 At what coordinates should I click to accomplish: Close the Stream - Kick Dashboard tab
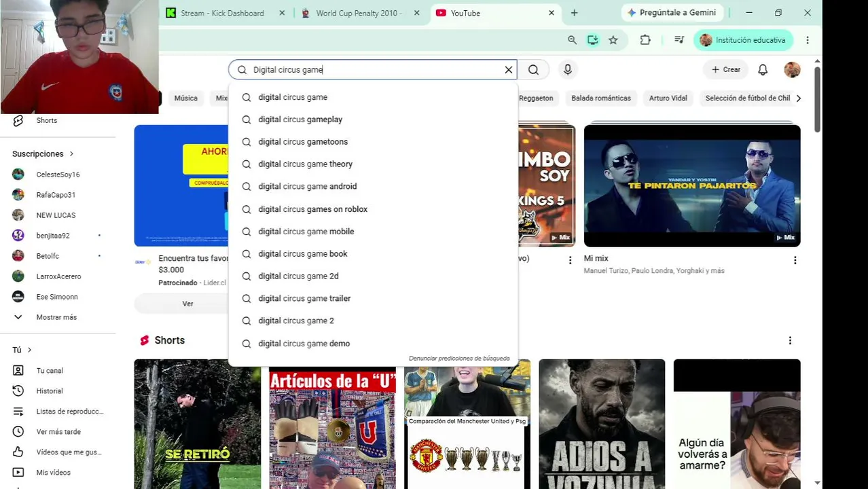pyautogui.click(x=282, y=13)
